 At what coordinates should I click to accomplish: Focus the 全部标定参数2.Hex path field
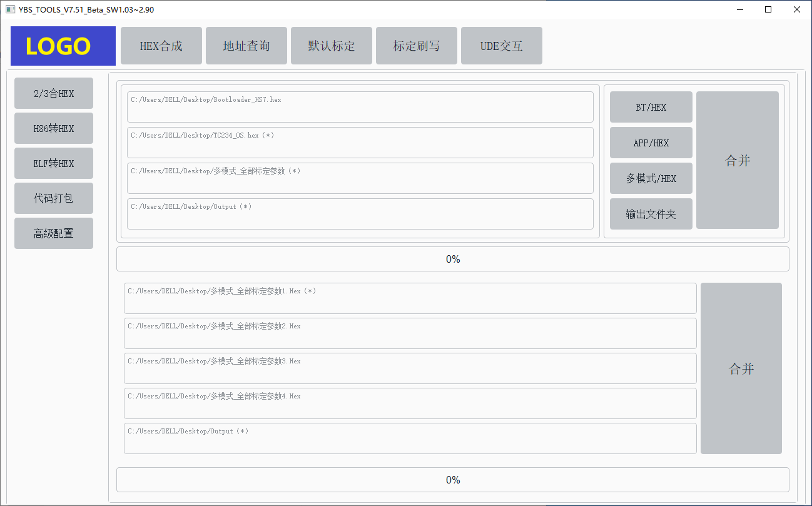pyautogui.click(x=410, y=333)
